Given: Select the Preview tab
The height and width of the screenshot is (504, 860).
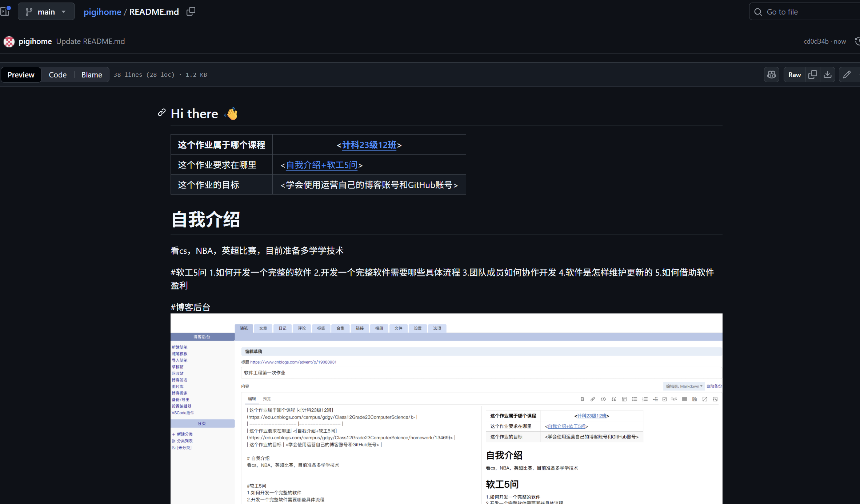Looking at the screenshot, I should pos(21,75).
